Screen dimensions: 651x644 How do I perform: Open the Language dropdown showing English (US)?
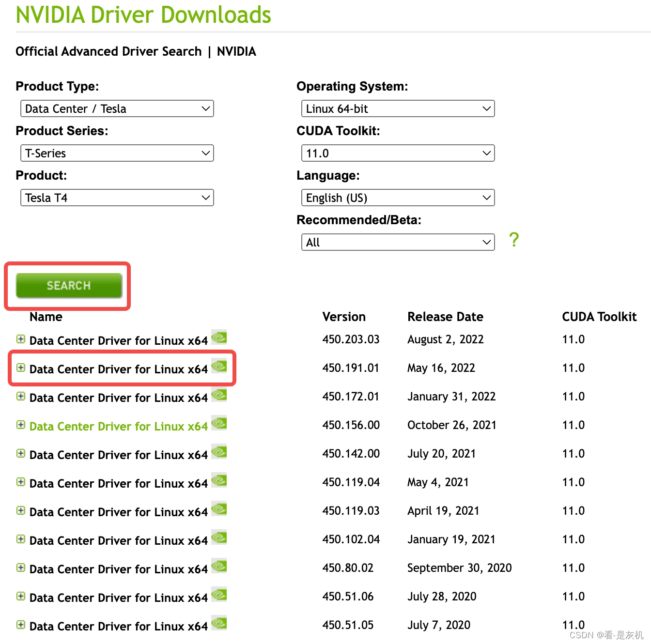click(398, 198)
